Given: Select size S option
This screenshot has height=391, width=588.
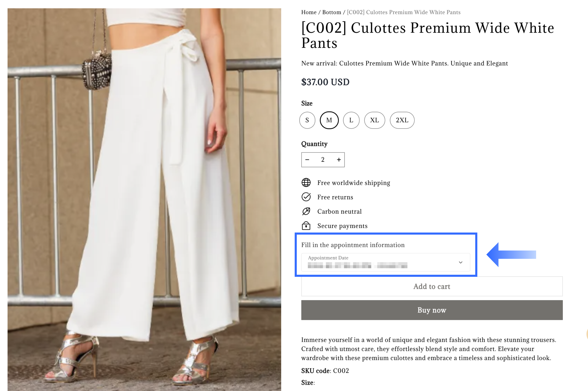Looking at the screenshot, I should pos(307,120).
